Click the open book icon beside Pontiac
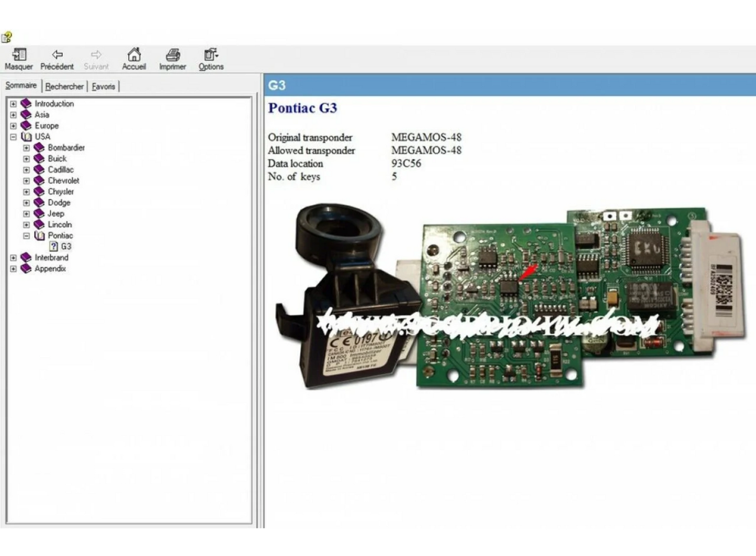Image resolution: width=756 pixels, height=556 pixels. tap(39, 235)
